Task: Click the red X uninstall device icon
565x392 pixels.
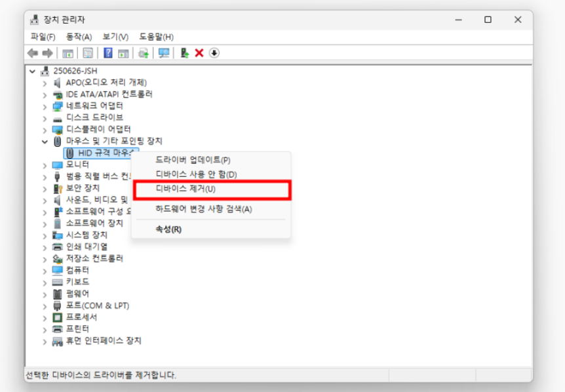Action: coord(199,53)
